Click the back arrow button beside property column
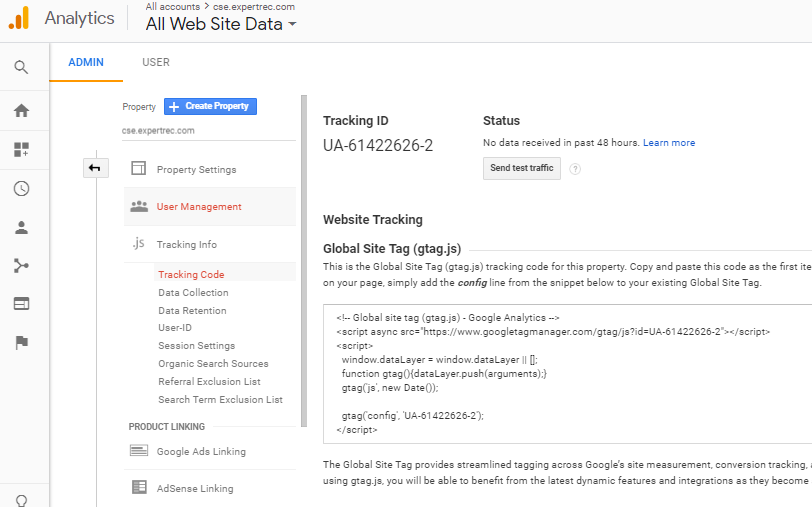 tap(95, 168)
